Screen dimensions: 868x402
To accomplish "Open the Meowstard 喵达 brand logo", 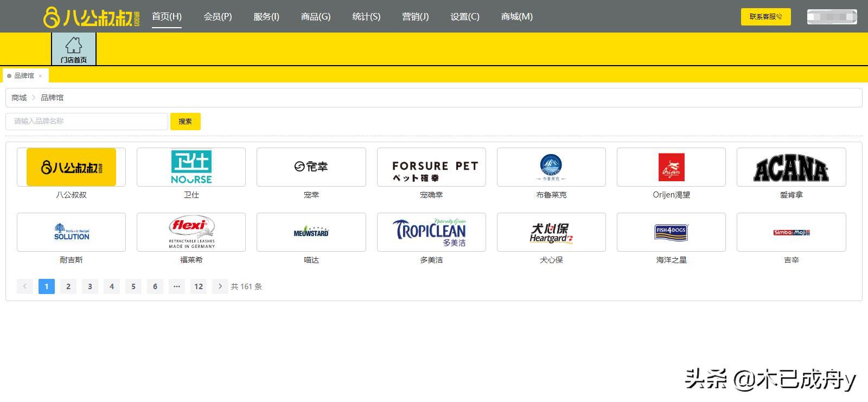I will 311,232.
